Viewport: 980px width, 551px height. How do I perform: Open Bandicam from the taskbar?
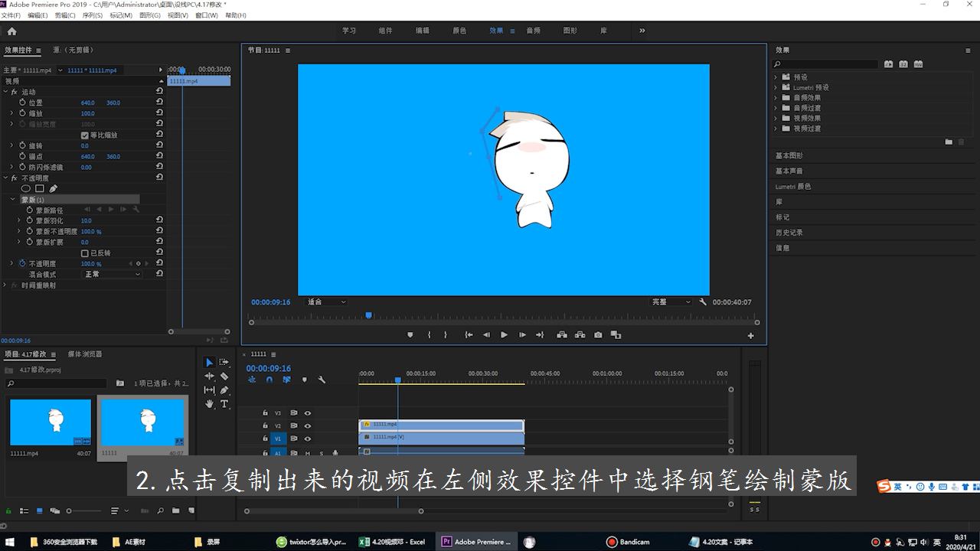point(628,542)
